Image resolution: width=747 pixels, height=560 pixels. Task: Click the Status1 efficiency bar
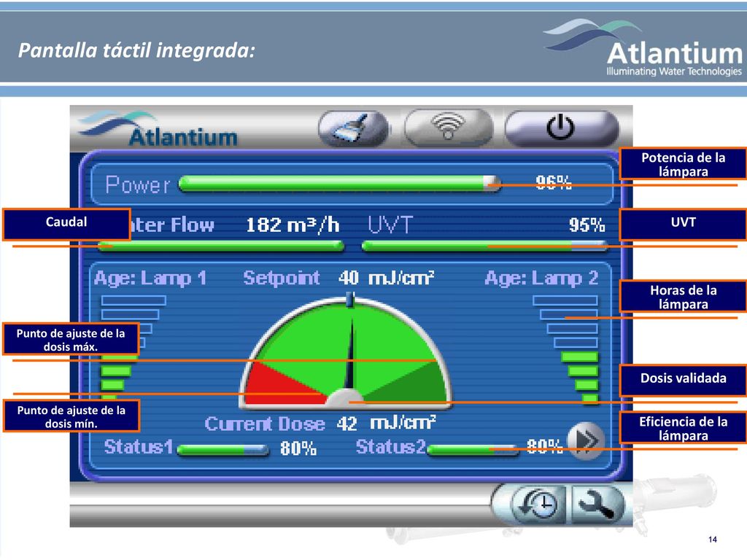coord(223,449)
